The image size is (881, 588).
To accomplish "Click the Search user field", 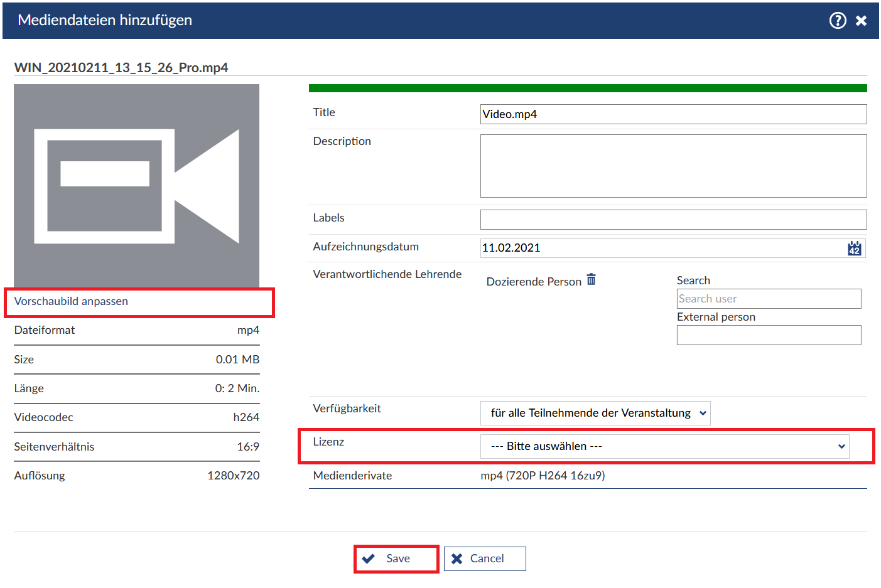I will pos(768,299).
